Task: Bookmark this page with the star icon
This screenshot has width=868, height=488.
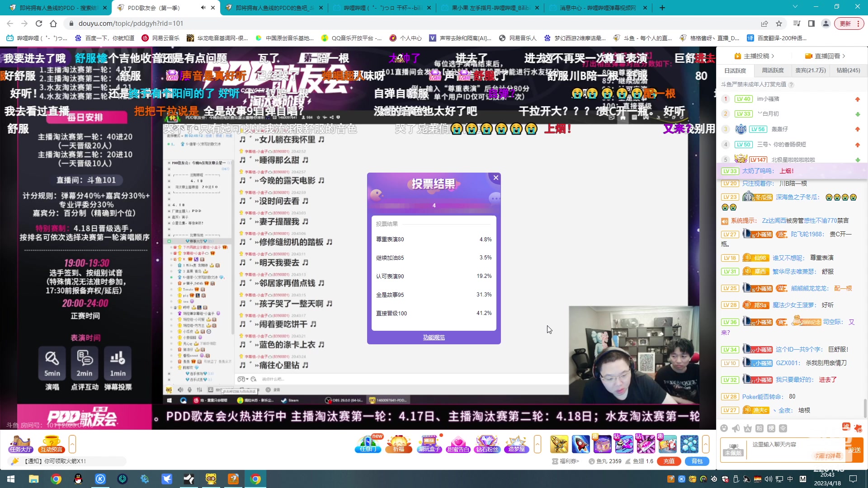Action: [x=779, y=23]
